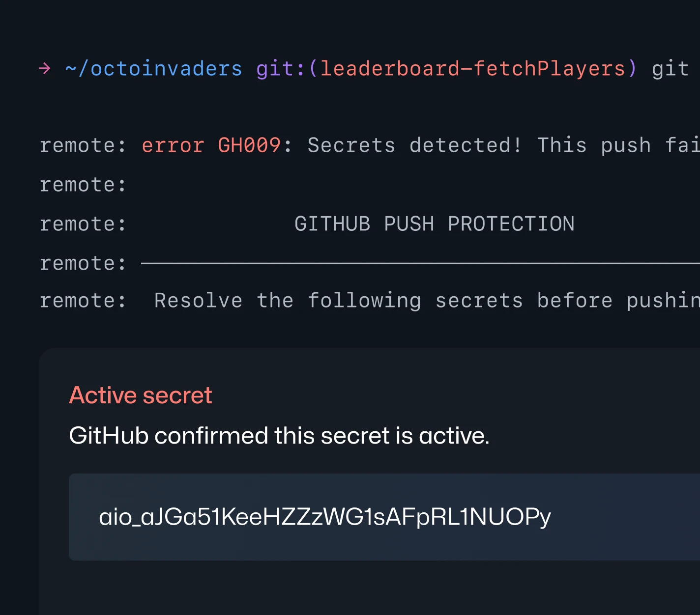Click "GitHub confirmed this secret is active" text

tap(279, 436)
